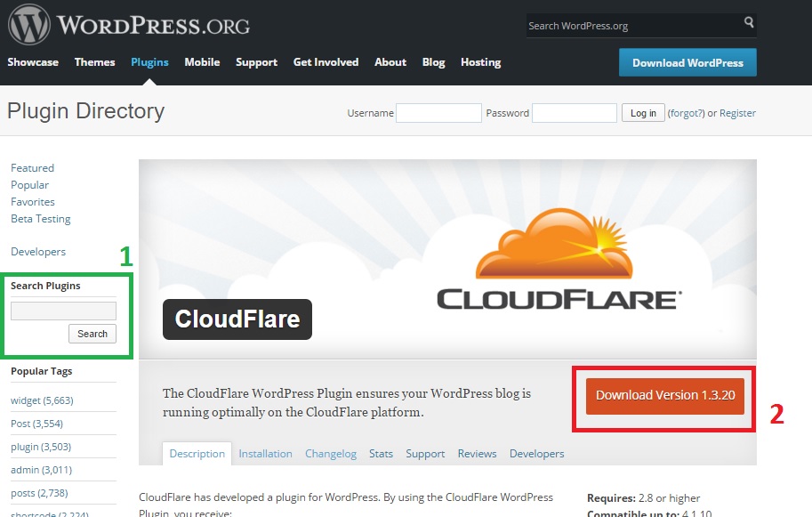Click the Register link
The width and height of the screenshot is (812, 517).
(737, 113)
